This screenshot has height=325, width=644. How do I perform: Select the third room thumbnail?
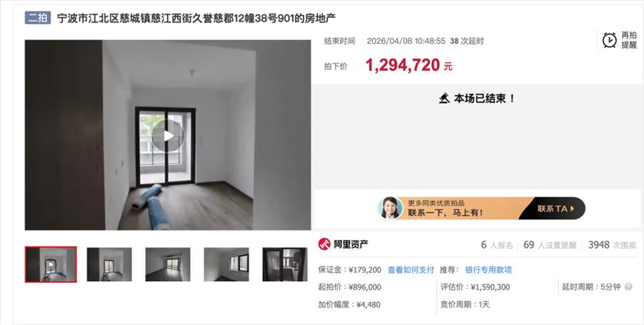(x=168, y=264)
